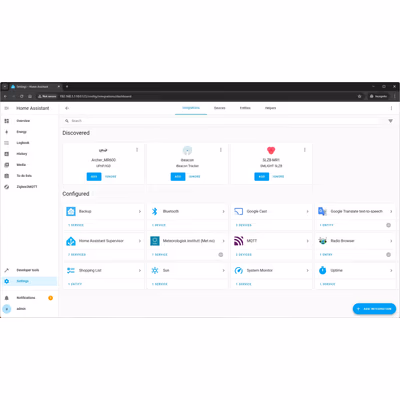Switch to the Entities tab
This screenshot has width=400, height=400.
pyautogui.click(x=245, y=108)
